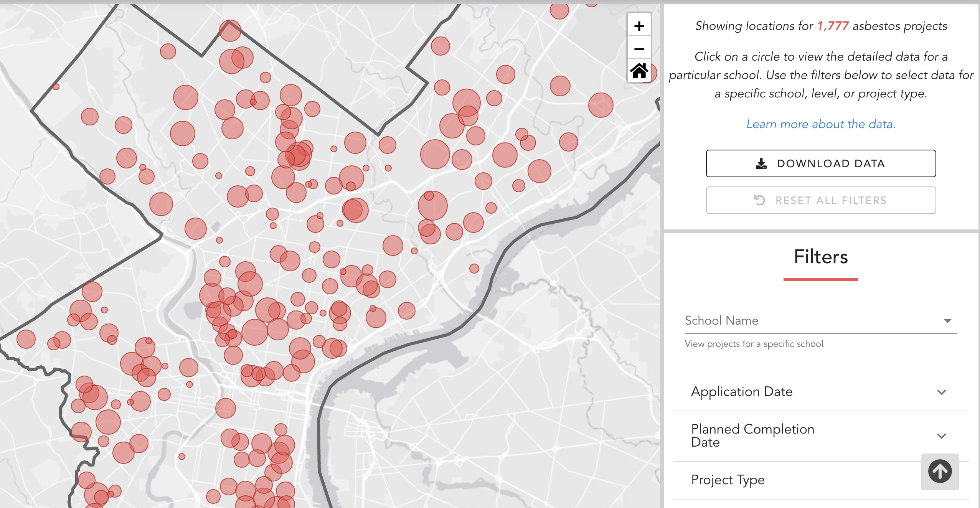Image resolution: width=980 pixels, height=508 pixels.
Task: Expand the Project Type filter section
Action: pyautogui.click(x=728, y=480)
